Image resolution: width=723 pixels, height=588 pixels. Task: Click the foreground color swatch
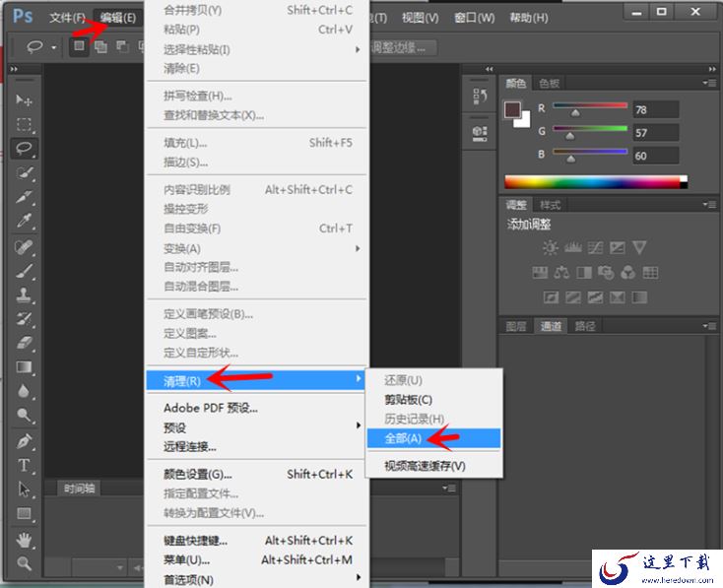pos(512,109)
